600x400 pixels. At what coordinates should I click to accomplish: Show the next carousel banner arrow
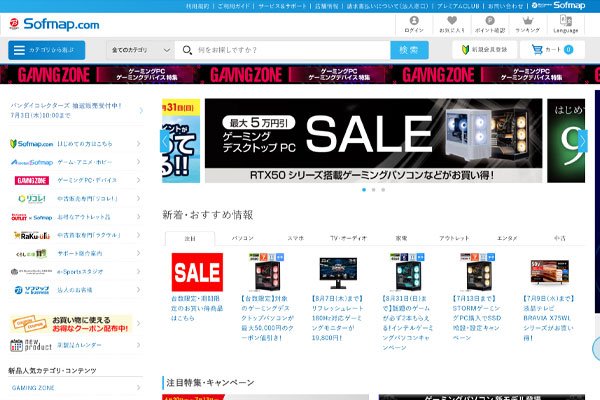(x=582, y=141)
